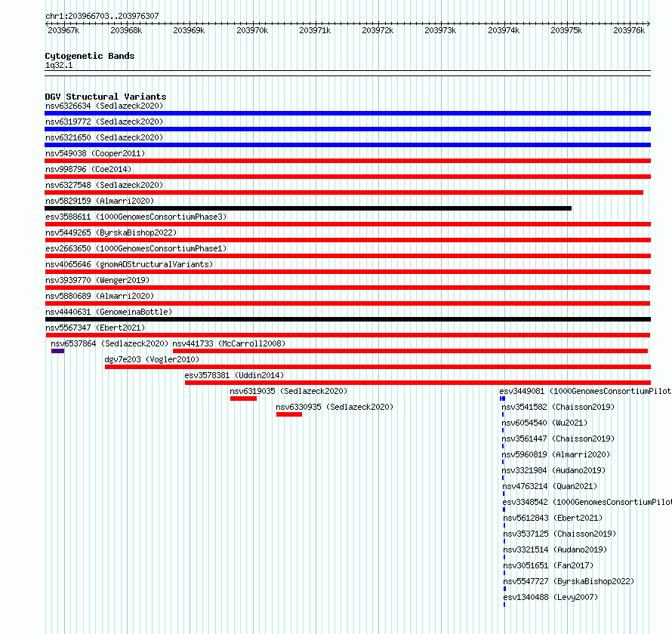Open variant nsv6327548 (Sedlazeck2020) label

point(104,185)
